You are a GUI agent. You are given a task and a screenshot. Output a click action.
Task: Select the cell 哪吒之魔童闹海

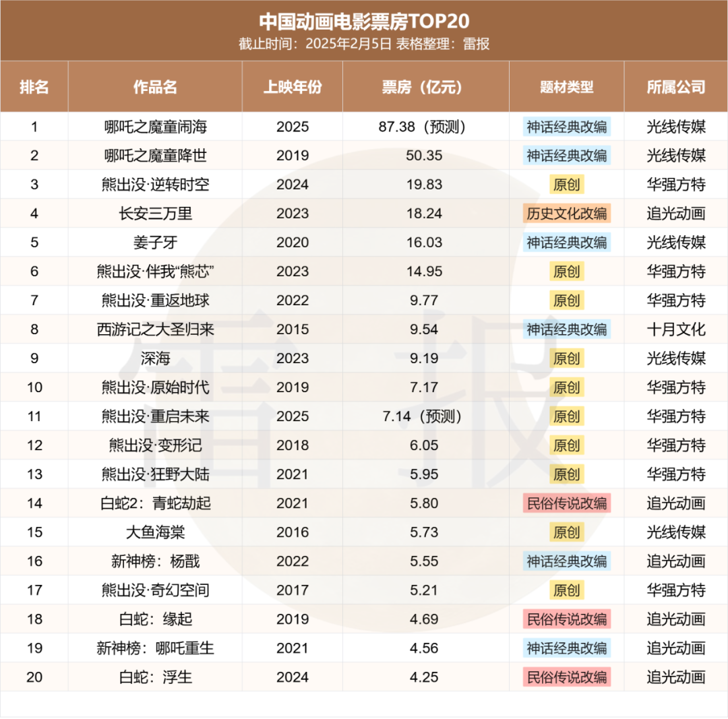(x=155, y=127)
